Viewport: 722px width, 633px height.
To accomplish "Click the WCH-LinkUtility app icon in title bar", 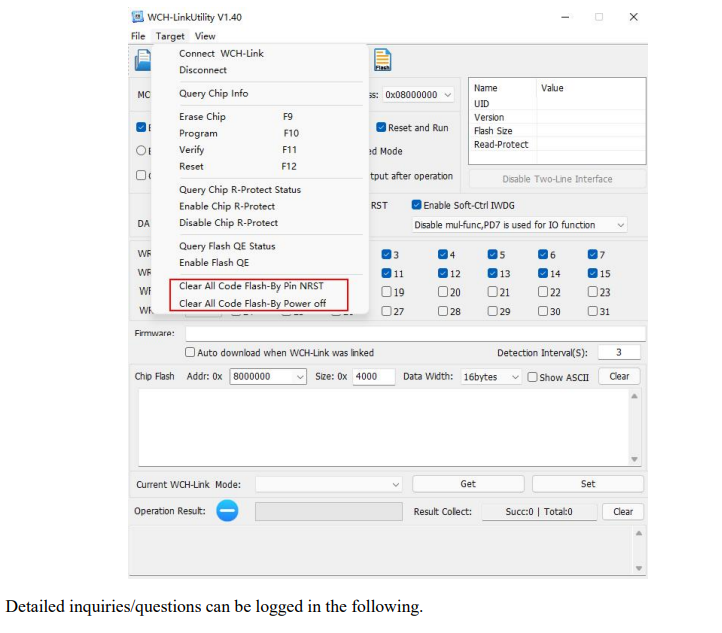I will click(x=137, y=17).
